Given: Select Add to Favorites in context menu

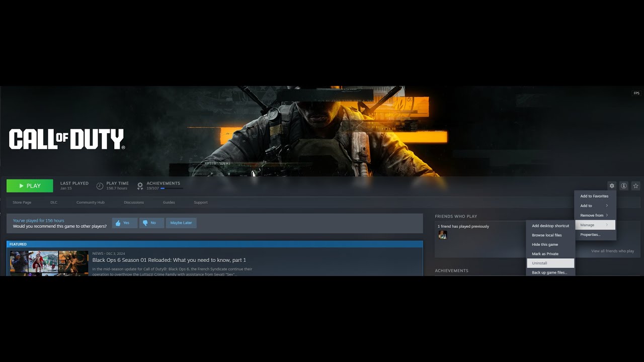Looking at the screenshot, I should 595,196.
